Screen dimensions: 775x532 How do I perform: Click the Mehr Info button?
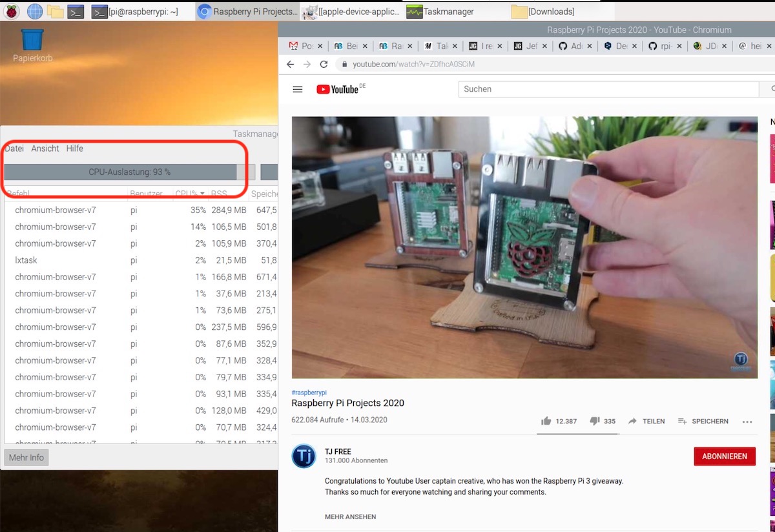(26, 458)
